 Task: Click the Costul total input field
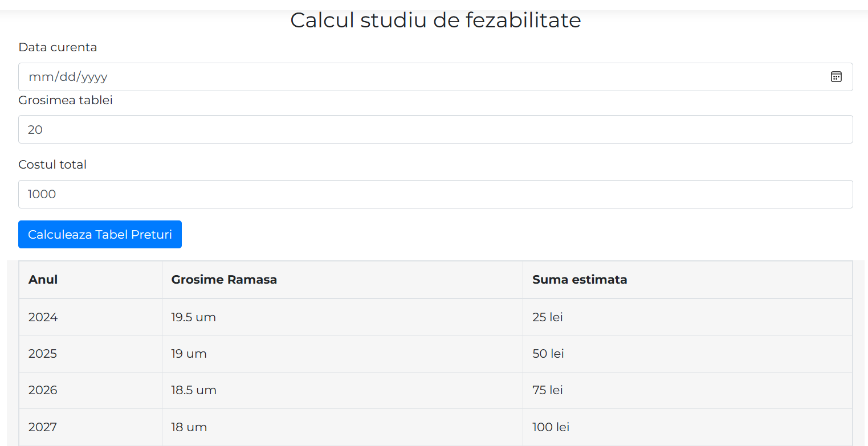click(x=435, y=194)
